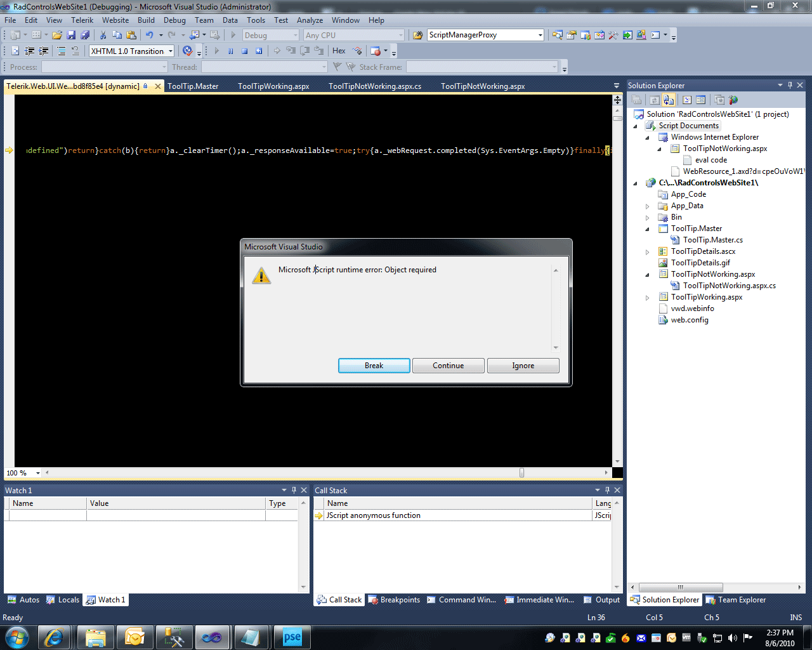
Task: Open the ScriptManagerProxy find combo box
Action: [540, 36]
